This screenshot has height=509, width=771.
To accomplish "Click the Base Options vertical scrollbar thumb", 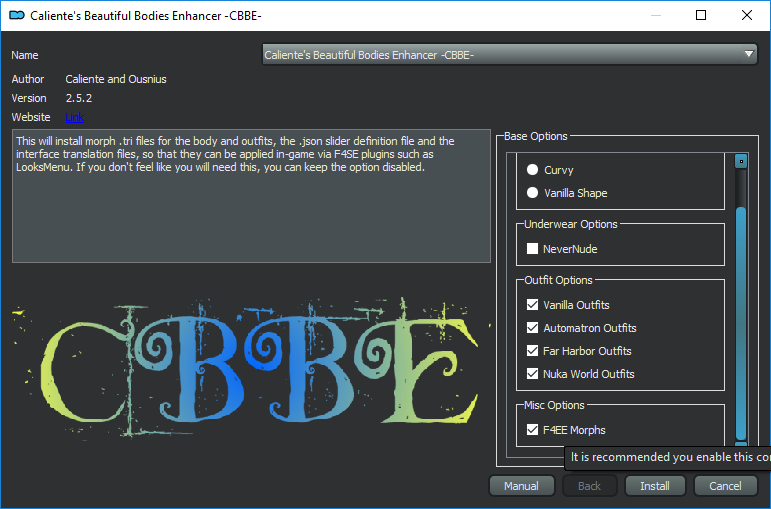I will tap(741, 320).
